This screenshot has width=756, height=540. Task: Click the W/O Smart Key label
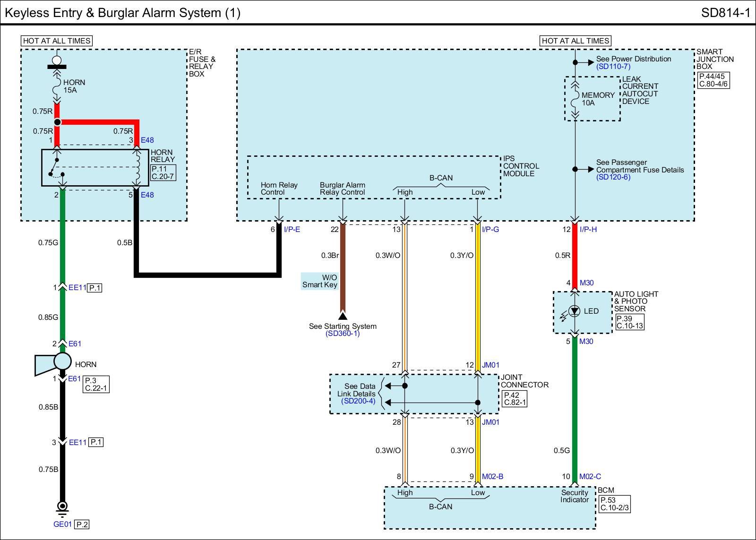tap(320, 281)
